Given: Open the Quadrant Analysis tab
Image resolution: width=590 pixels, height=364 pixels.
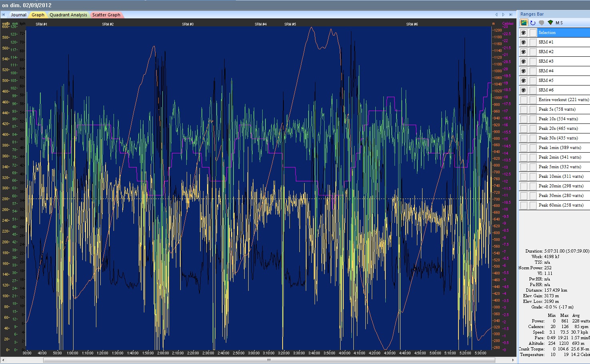Looking at the screenshot, I should [x=68, y=15].
